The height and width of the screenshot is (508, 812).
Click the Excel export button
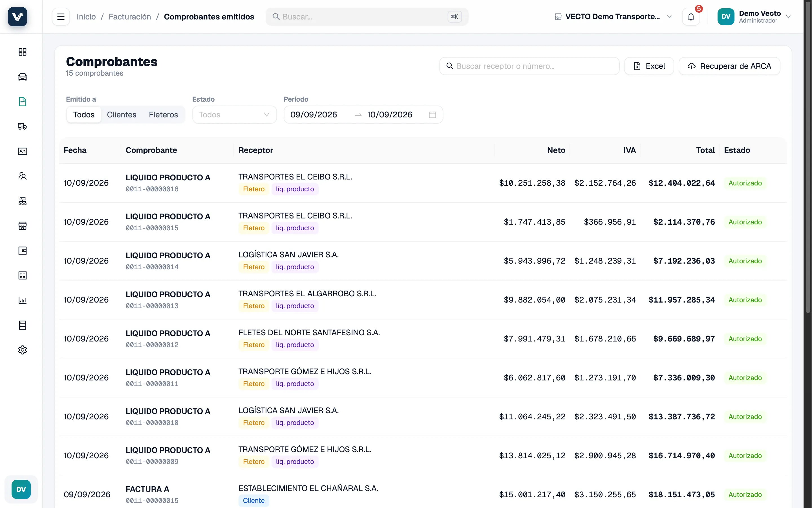click(649, 66)
